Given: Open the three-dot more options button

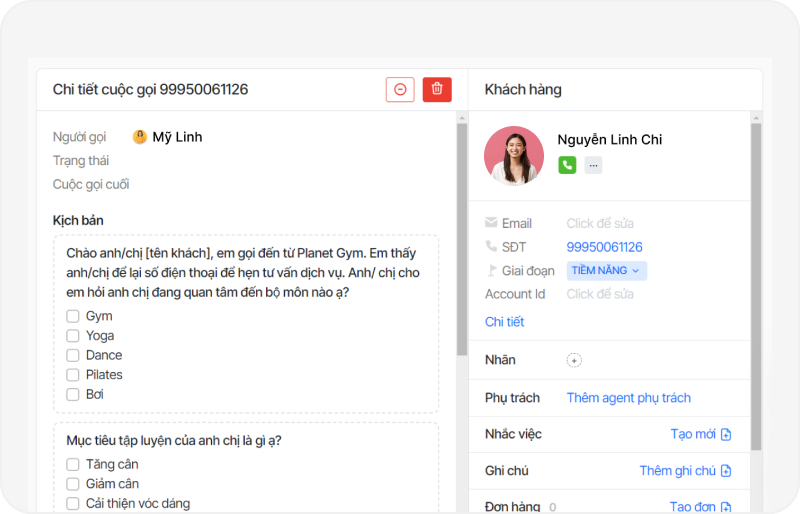Looking at the screenshot, I should [x=593, y=166].
